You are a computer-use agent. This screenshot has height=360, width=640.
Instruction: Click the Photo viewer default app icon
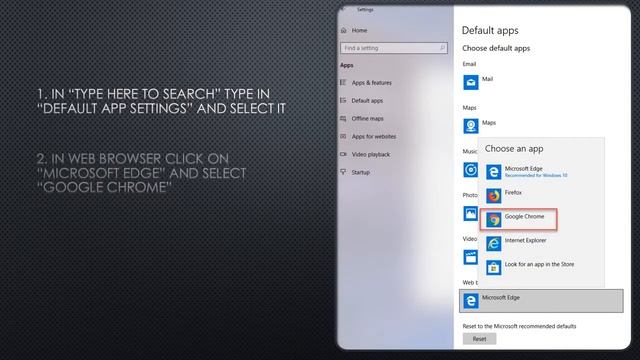pyautogui.click(x=471, y=213)
